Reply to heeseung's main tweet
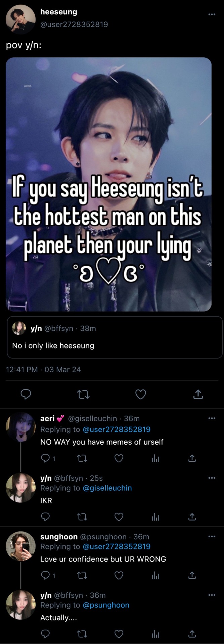The height and width of the screenshot is (644, 224). pyautogui.click(x=26, y=394)
